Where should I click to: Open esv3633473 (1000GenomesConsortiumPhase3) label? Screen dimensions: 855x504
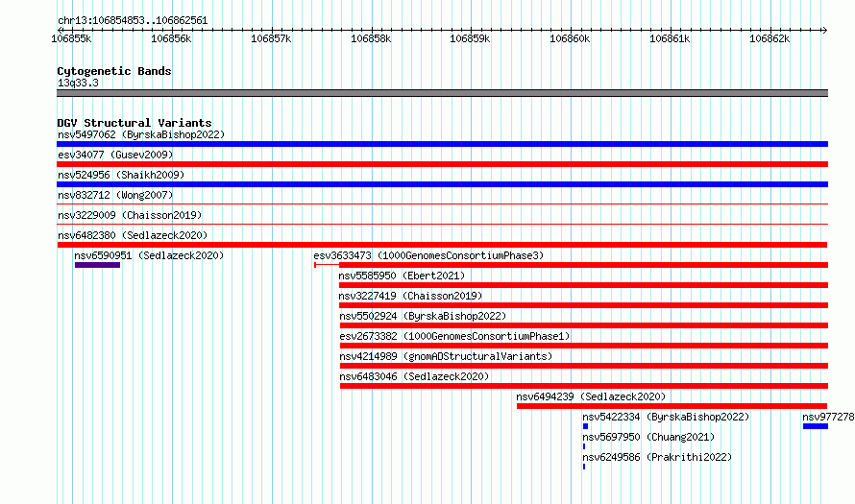tap(428, 255)
